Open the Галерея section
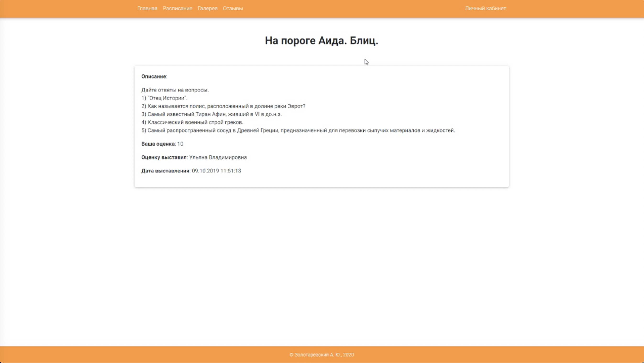644x363 pixels. point(207,8)
